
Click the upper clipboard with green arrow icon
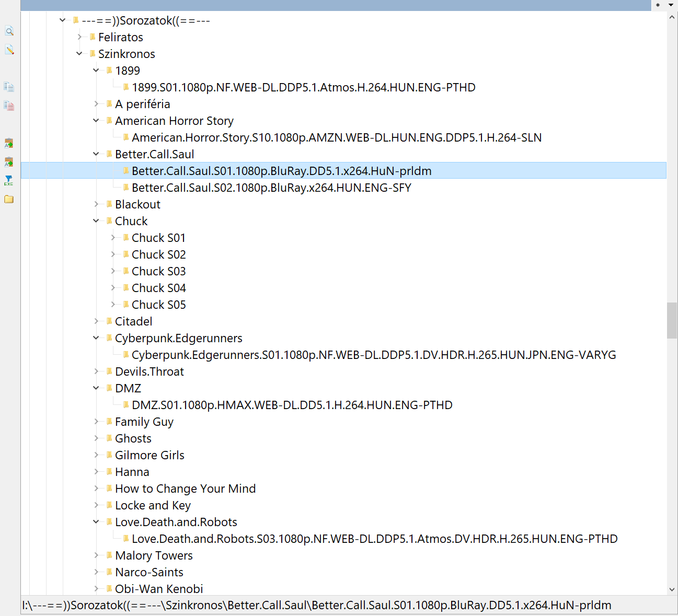(9, 143)
